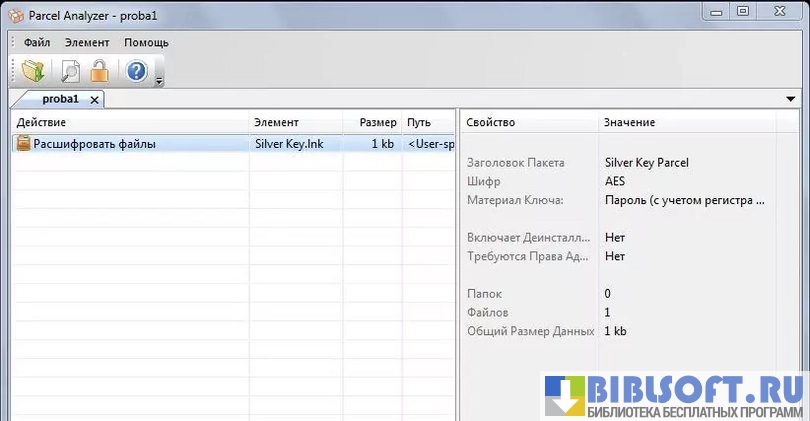Click the open parcel folder icon
The image size is (810, 421).
33,71
